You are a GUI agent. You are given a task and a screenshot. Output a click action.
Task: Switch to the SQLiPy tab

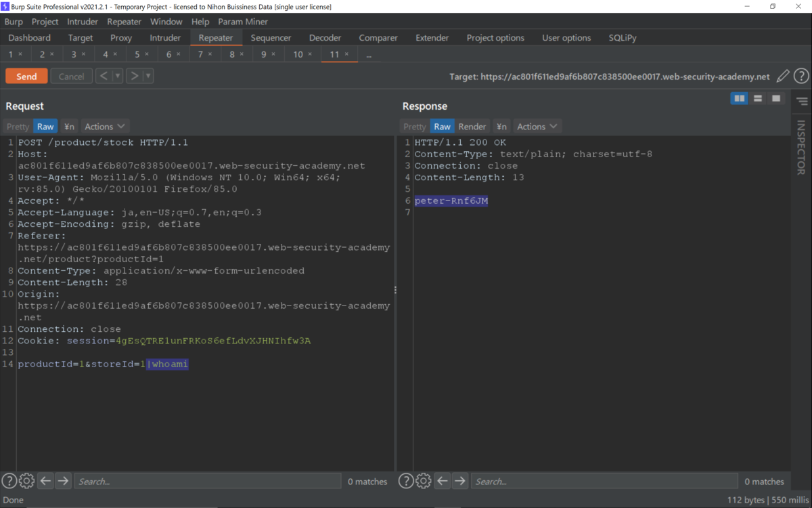623,38
